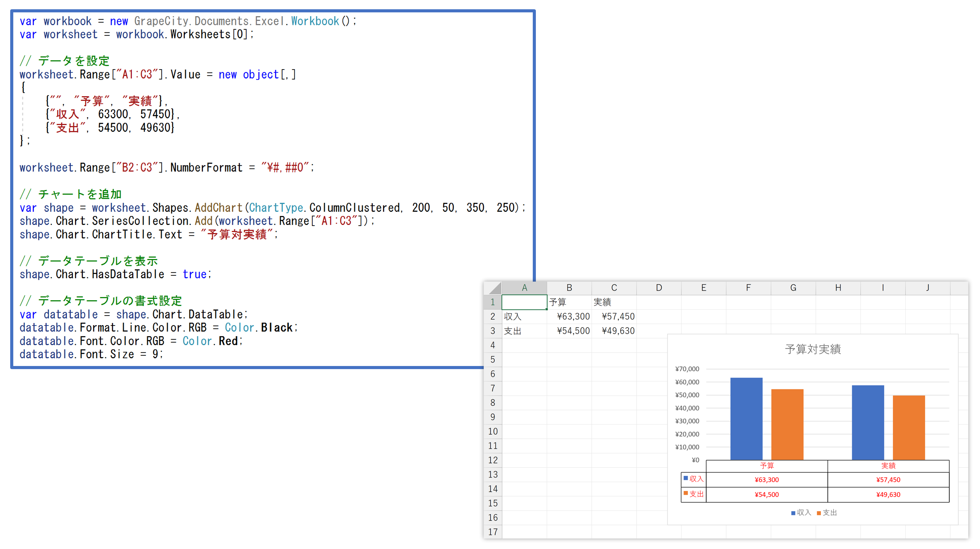
Task: Click the ¥70,000 axis label
Action: coord(687,369)
